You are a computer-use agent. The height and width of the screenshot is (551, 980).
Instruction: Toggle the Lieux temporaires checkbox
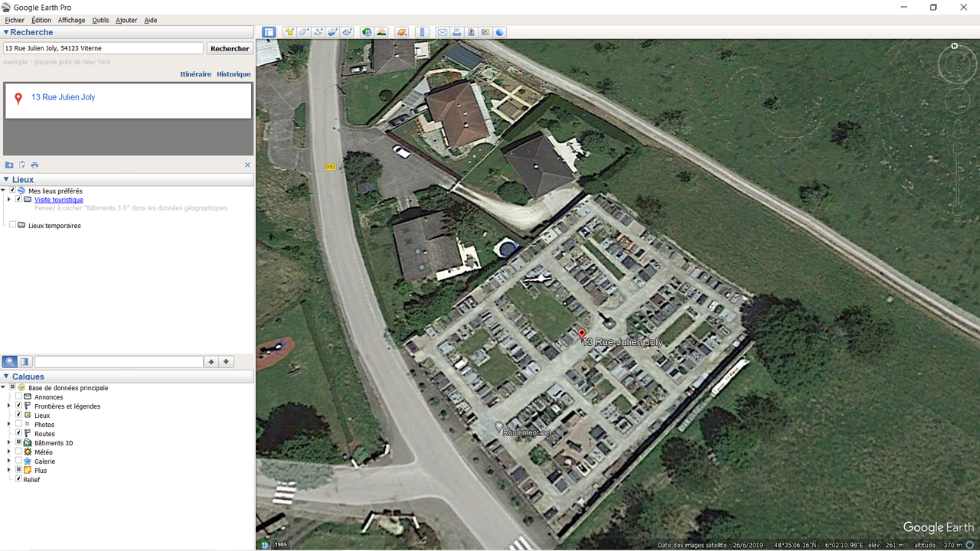(x=12, y=225)
